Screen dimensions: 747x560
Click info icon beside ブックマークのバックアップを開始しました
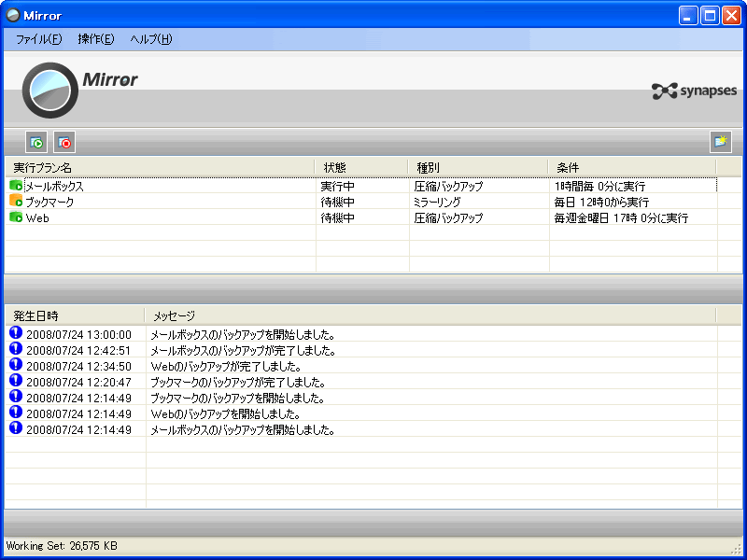pyautogui.click(x=16, y=396)
